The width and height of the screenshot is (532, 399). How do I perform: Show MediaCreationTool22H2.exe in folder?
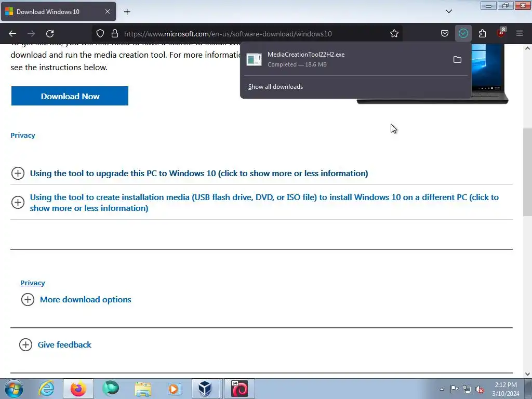[457, 60]
